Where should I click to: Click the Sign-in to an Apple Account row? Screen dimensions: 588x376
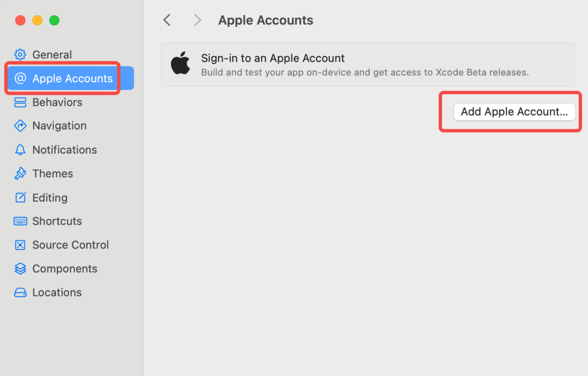click(367, 64)
